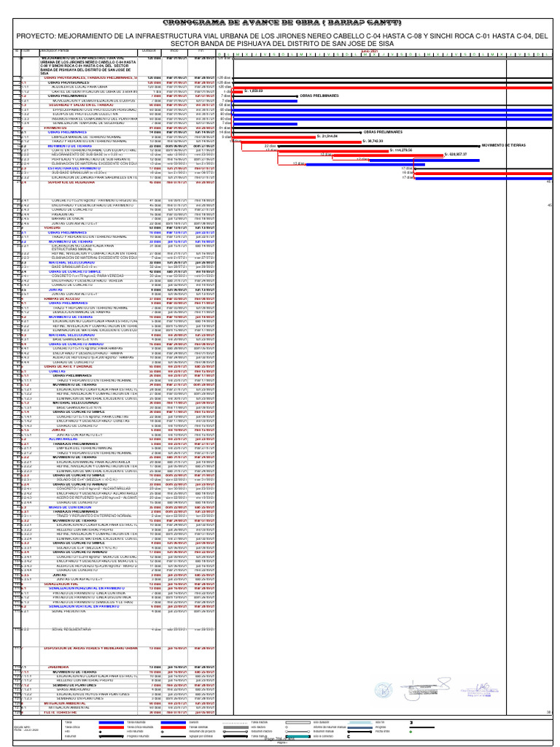Select the BARRAS DE UNION row

tap(114, 219)
